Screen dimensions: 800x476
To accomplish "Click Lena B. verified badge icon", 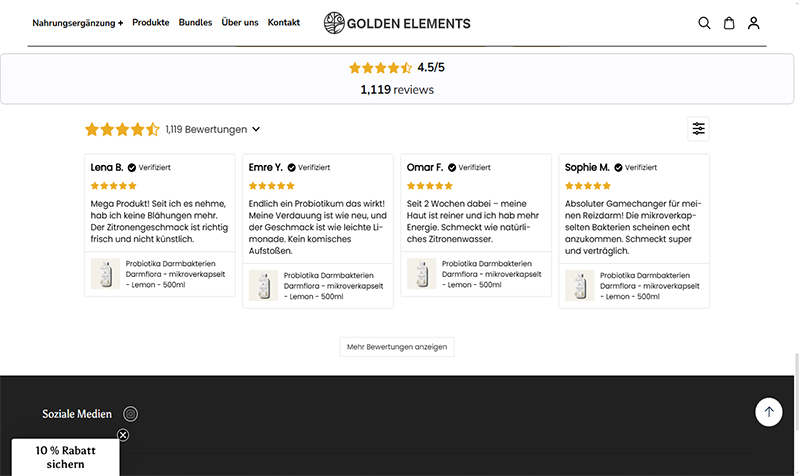I will (x=132, y=167).
